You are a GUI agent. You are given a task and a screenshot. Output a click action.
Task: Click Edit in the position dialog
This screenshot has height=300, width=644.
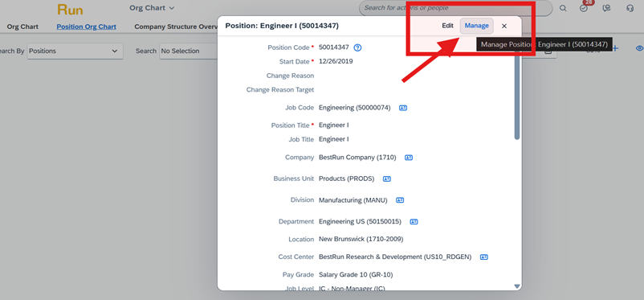pos(448,26)
